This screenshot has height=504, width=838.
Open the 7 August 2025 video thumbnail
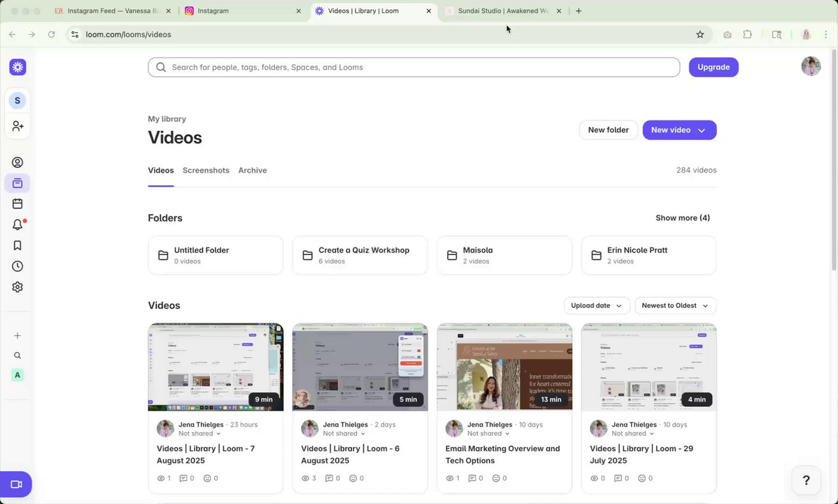[x=215, y=367]
